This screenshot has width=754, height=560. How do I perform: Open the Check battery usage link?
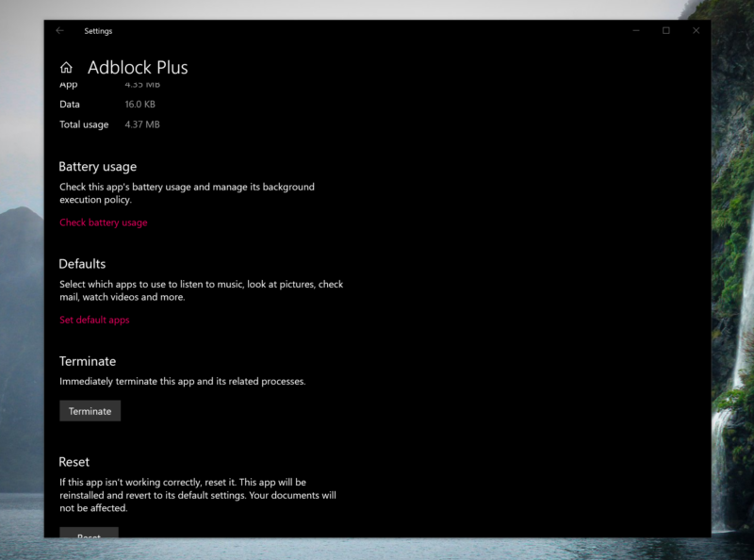104,222
